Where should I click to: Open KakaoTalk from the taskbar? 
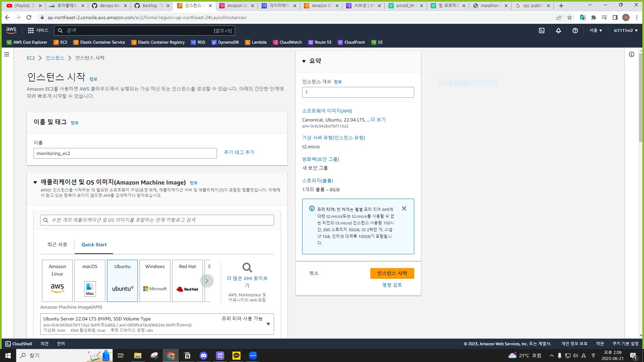[x=236, y=356]
